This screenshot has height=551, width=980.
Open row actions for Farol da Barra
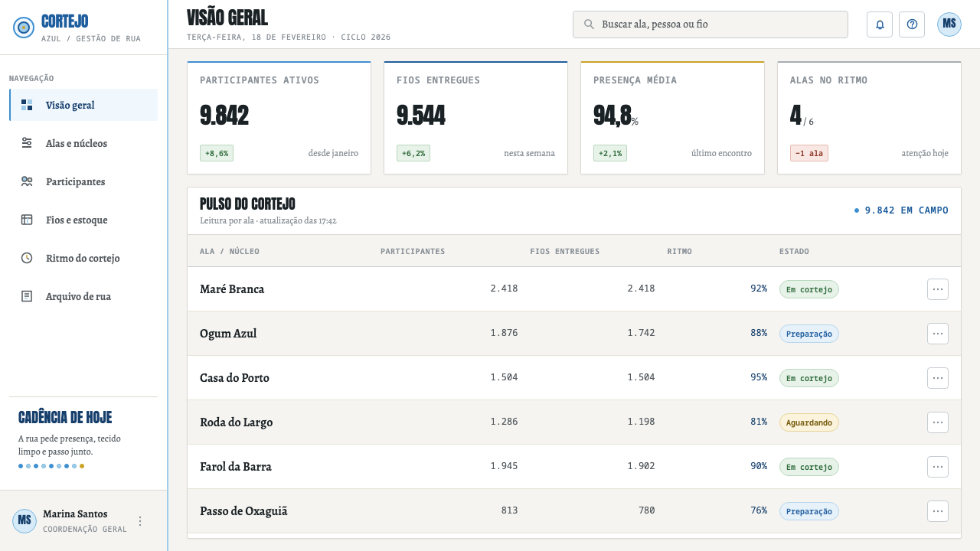pos(938,467)
